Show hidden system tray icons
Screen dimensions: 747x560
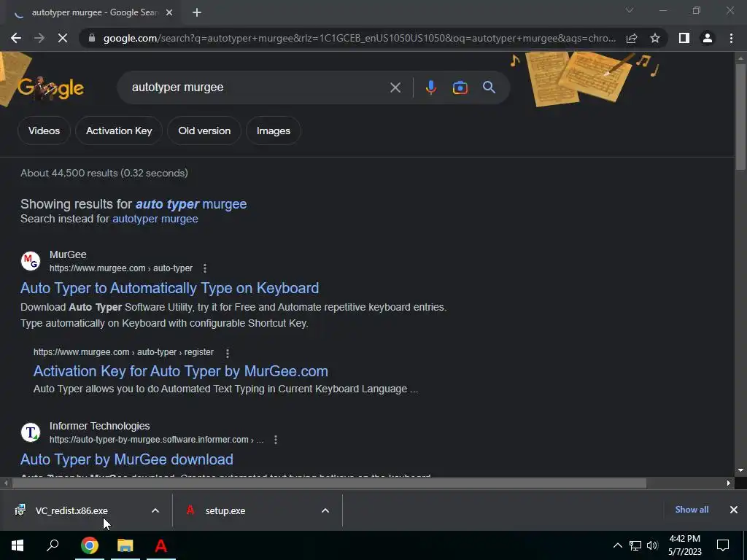pos(617,545)
